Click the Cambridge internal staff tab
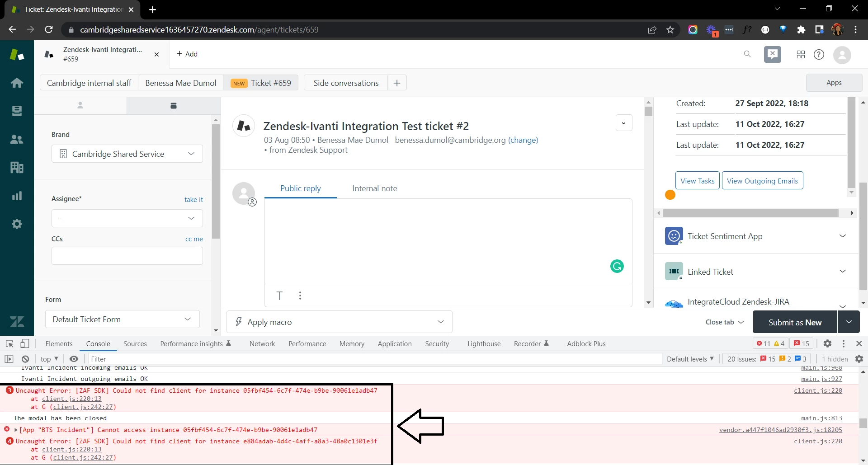 (89, 83)
